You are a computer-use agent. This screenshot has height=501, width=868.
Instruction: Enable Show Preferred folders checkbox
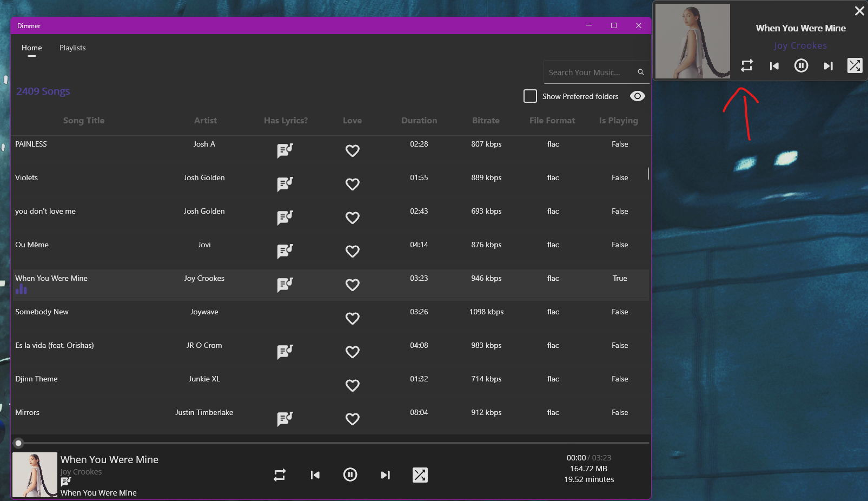click(530, 96)
